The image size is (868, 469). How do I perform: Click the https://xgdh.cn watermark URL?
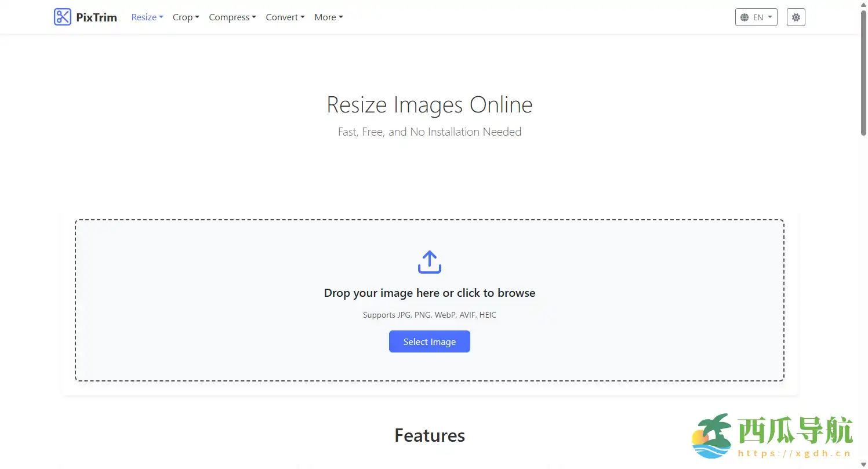[794, 454]
